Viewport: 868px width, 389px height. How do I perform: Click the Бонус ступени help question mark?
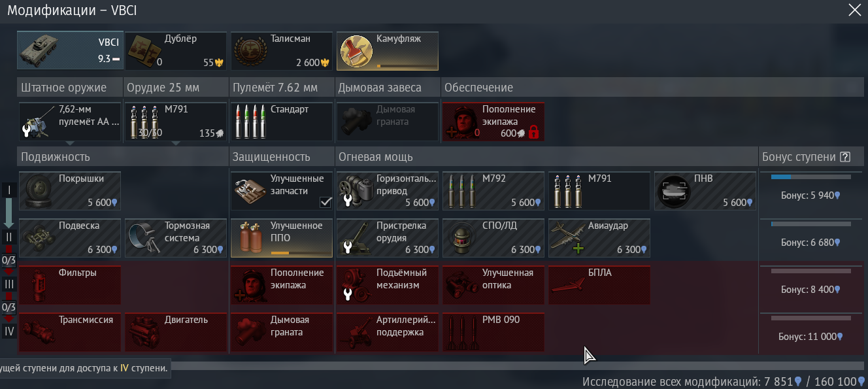pos(845,157)
